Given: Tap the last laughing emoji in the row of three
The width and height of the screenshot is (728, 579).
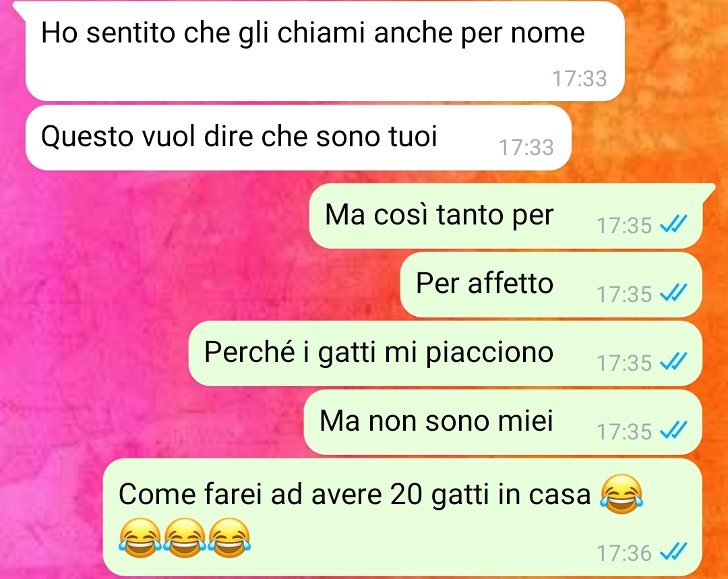Looking at the screenshot, I should (229, 538).
